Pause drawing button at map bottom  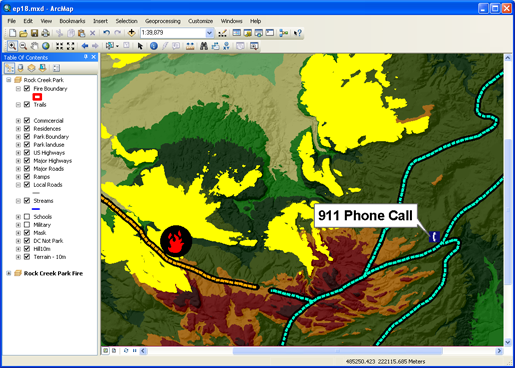point(134,351)
